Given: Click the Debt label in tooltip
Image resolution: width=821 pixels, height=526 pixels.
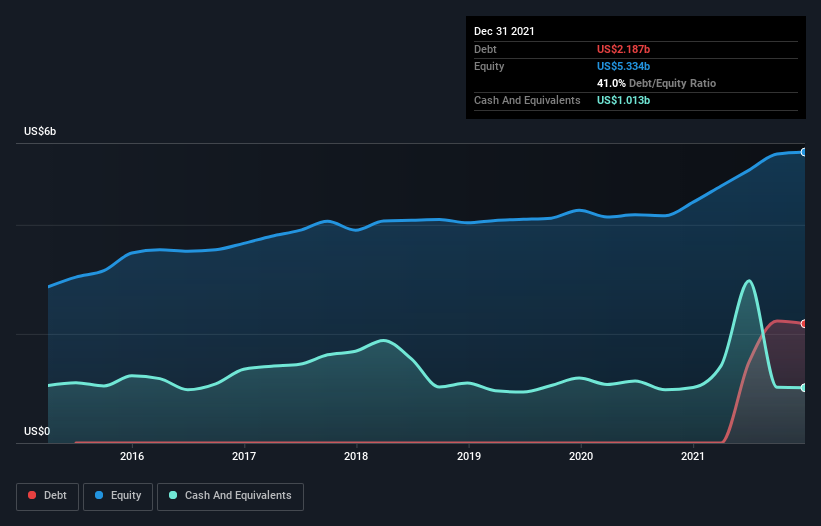Looking at the screenshot, I should pyautogui.click(x=485, y=49).
